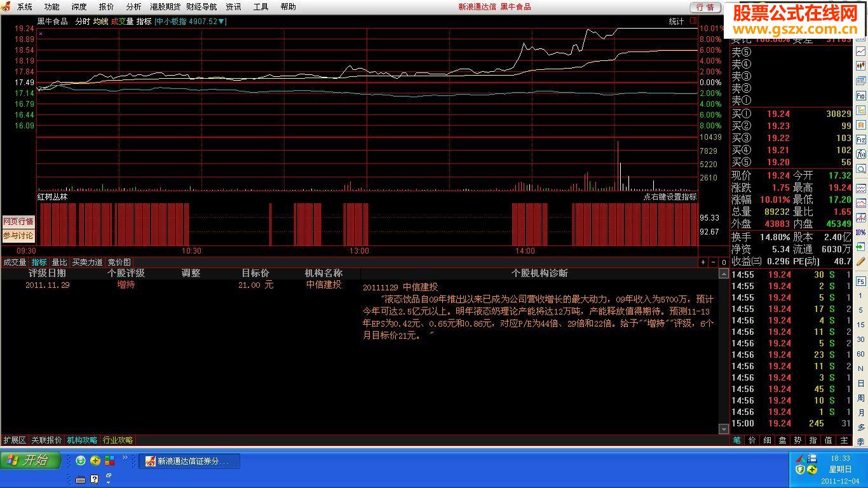This screenshot has width=868, height=488.
Task: Click the 行情 button at top right
Action: (x=705, y=7)
